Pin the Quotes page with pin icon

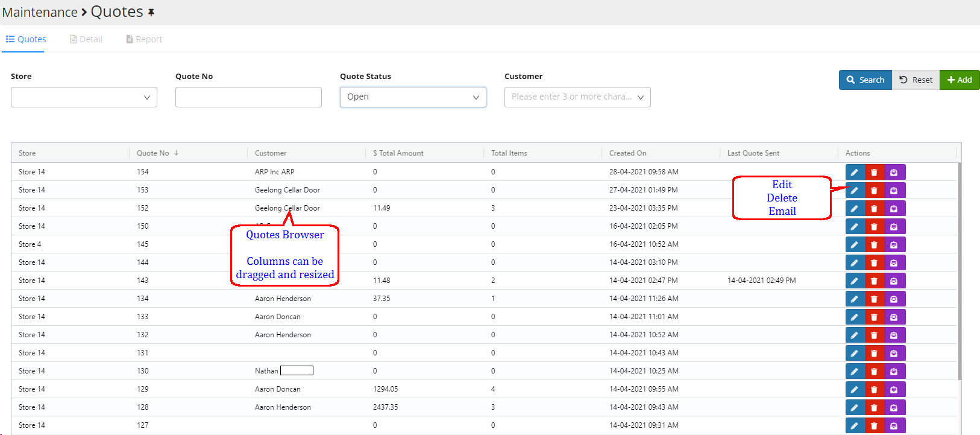[151, 12]
